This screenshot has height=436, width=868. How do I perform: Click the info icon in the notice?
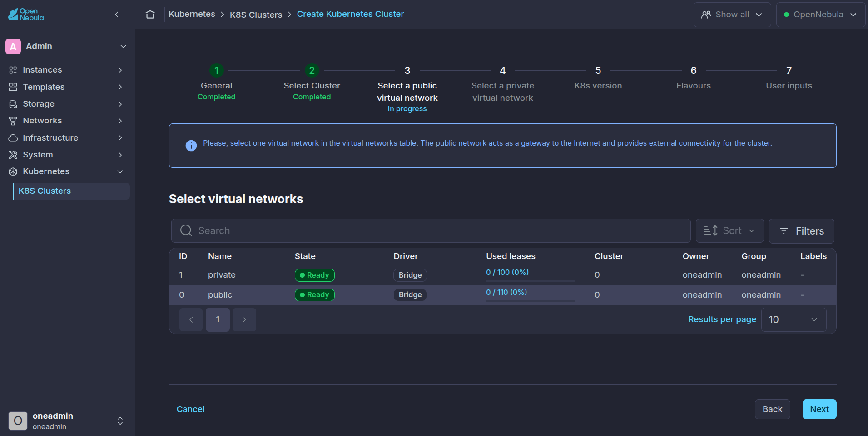(x=191, y=146)
